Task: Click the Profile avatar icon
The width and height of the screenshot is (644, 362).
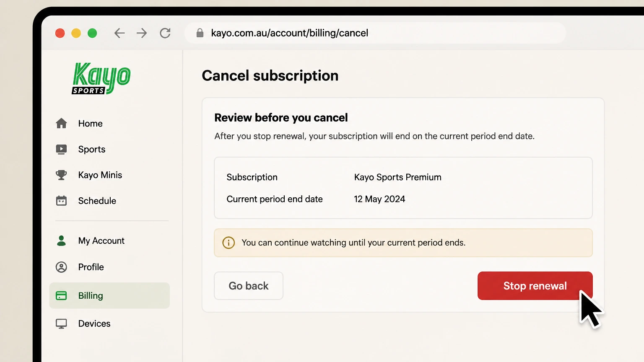Action: pos(61,267)
